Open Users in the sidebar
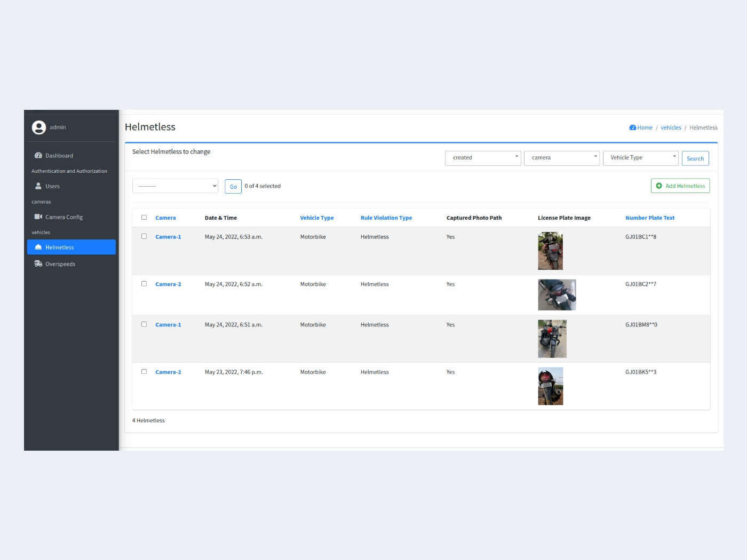The width and height of the screenshot is (747, 560). [71, 186]
